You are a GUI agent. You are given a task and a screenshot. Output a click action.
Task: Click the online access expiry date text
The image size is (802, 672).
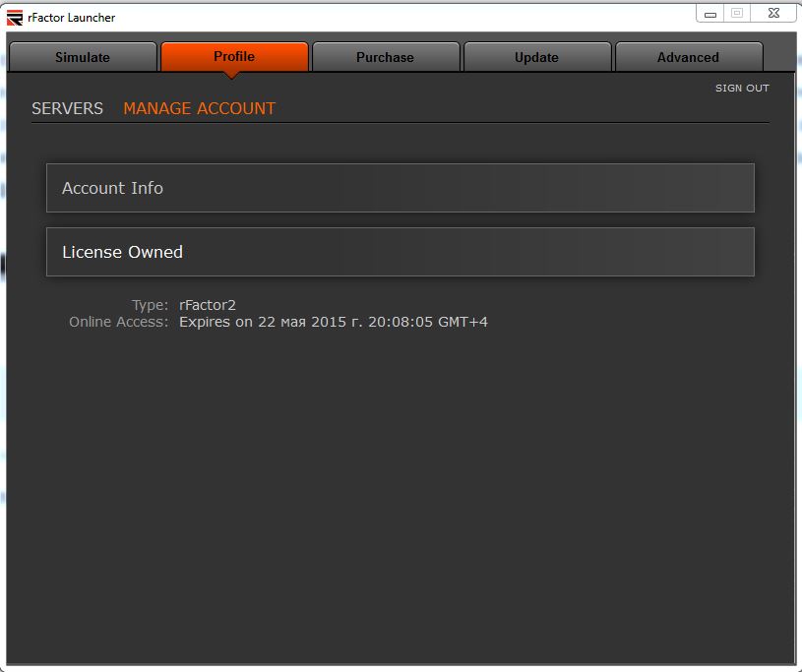[x=333, y=322]
